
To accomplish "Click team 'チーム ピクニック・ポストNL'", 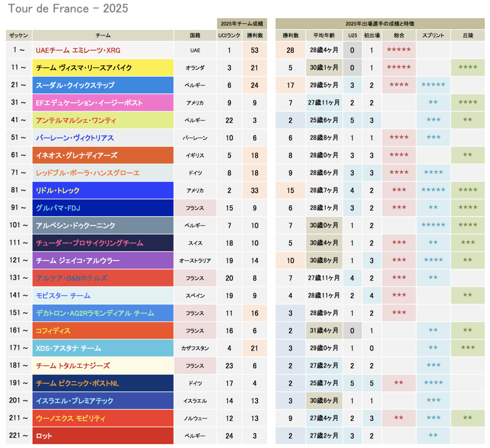I will click(103, 384).
